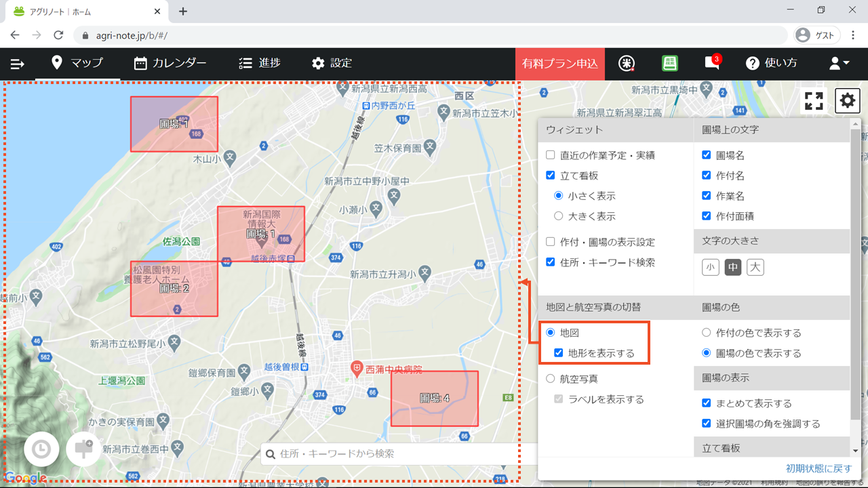The image size is (868, 488).
Task: Select the 航空写真 radio button
Action: click(x=551, y=379)
